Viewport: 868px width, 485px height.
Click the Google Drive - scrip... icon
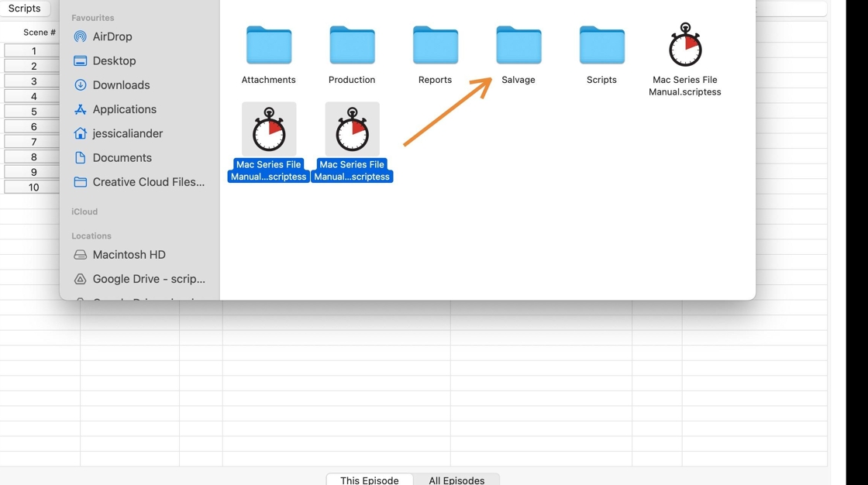pyautogui.click(x=81, y=279)
